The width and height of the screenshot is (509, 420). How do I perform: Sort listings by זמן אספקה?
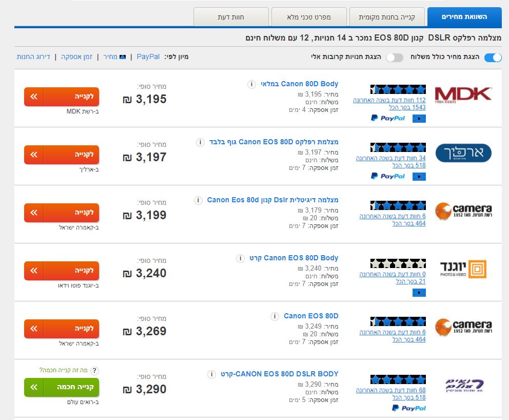76,57
